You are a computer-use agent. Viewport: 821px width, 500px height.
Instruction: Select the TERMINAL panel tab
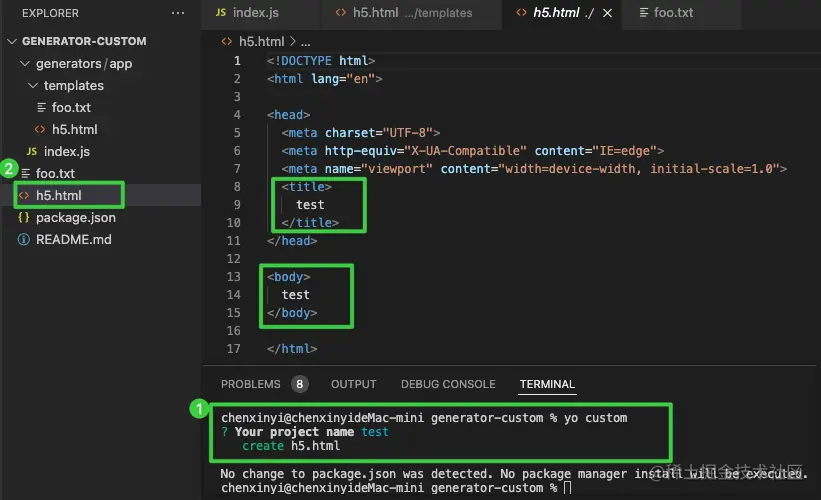[x=547, y=384]
